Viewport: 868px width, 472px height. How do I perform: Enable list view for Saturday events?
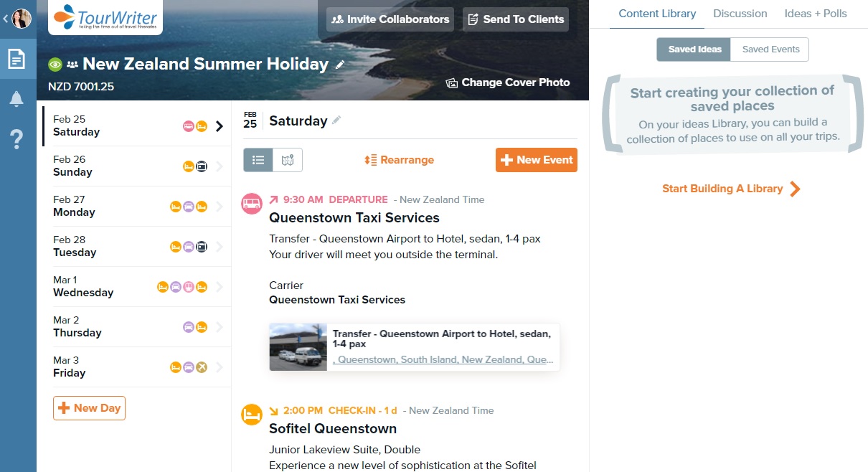tap(258, 160)
